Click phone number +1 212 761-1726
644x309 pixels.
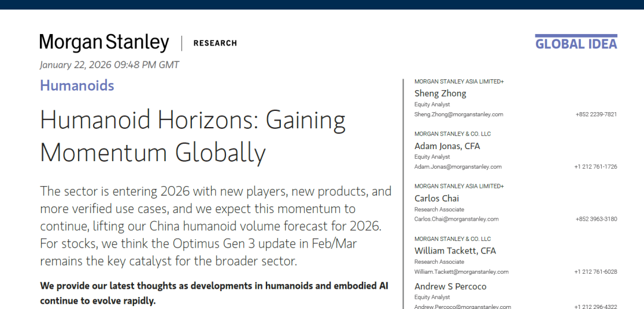pyautogui.click(x=596, y=167)
